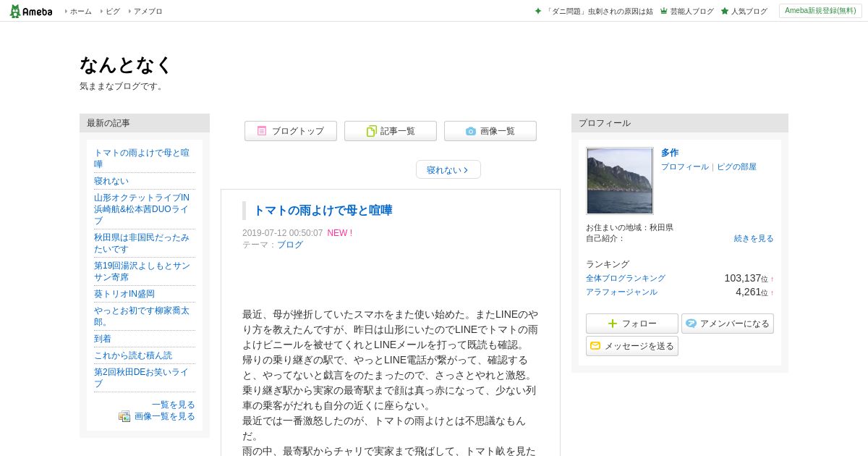Click the profile photo thumbnail
The height and width of the screenshot is (456, 868).
point(620,181)
